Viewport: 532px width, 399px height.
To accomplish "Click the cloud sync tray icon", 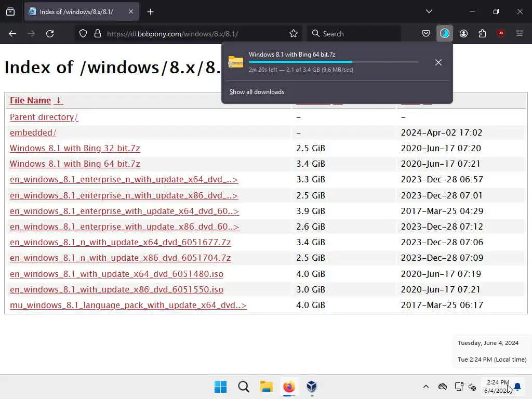I will tap(443, 387).
